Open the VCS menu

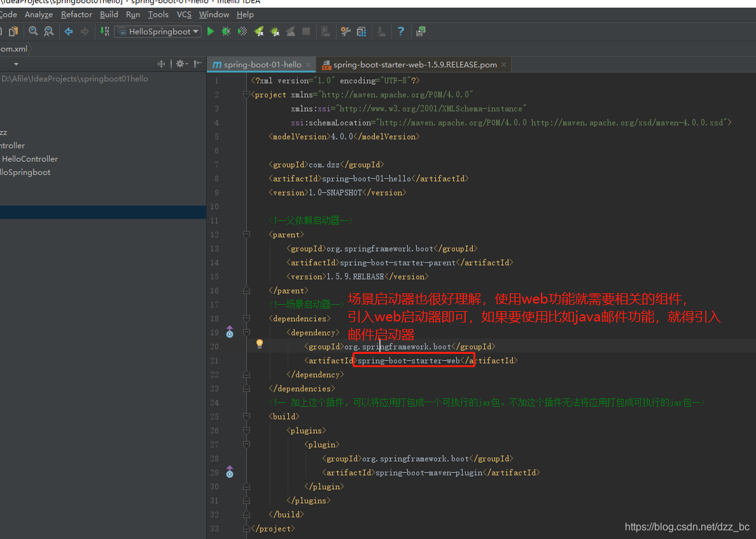(184, 15)
